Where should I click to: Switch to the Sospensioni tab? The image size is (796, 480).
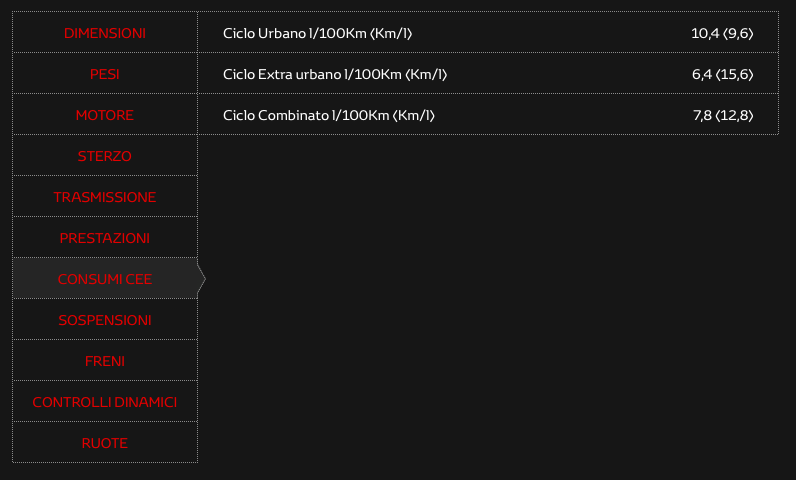(x=105, y=320)
